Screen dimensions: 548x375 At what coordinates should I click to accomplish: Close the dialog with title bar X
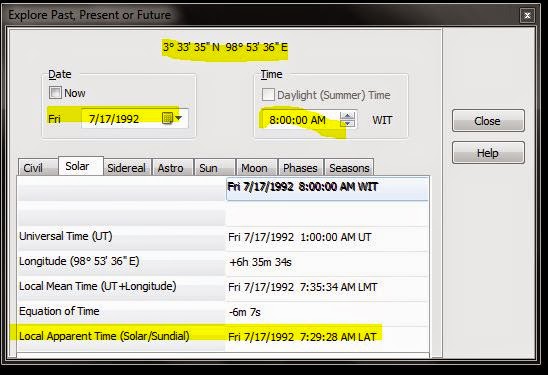[527, 15]
